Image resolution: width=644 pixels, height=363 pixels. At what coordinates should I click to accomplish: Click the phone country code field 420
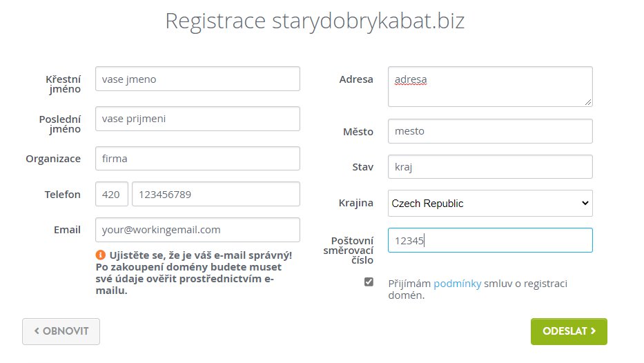click(112, 194)
